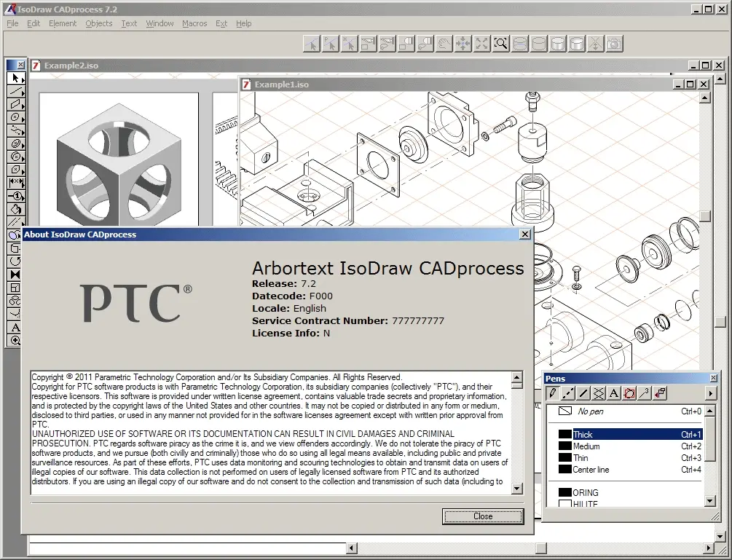Select the paint bucket fill tool
732x560 pixels.
pyautogui.click(x=15, y=208)
